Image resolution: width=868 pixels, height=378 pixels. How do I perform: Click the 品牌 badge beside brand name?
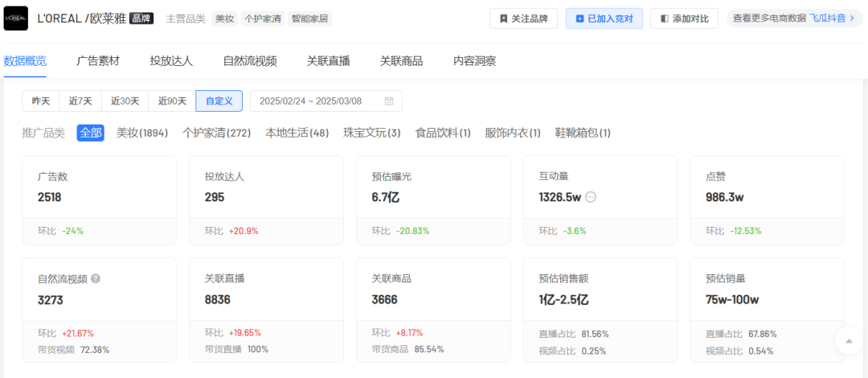pos(141,18)
